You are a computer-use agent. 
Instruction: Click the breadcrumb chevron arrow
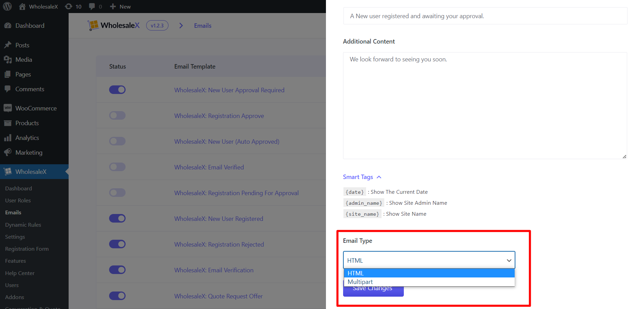181,26
